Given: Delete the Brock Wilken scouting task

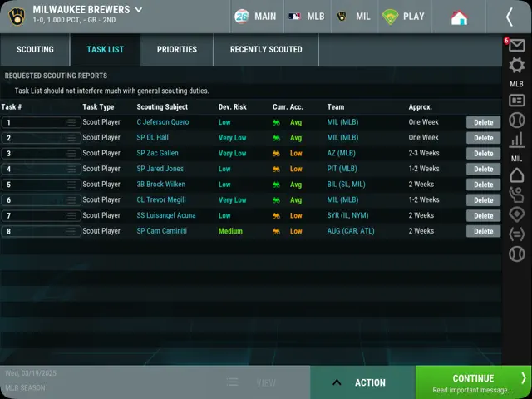Looking at the screenshot, I should 483,185.
